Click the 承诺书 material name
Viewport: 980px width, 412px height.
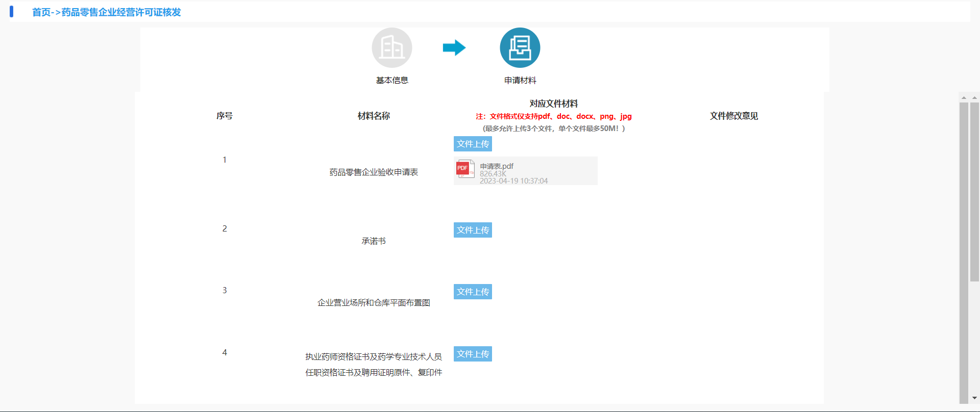pyautogui.click(x=374, y=241)
